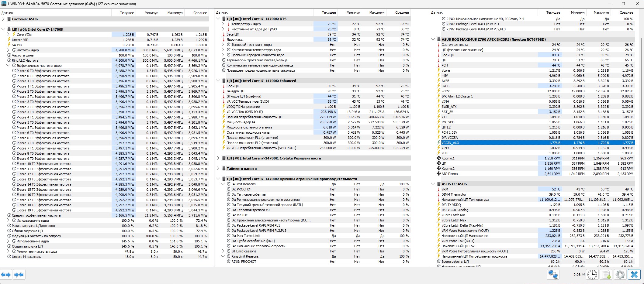Viewport: 644px width, 284px height.
Task: Click the lightning icon beside Uncore VID
Action: (9, 40)
